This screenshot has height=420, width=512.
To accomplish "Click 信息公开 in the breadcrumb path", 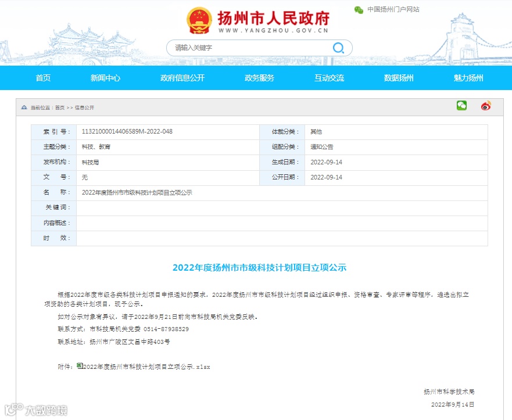I will click(x=85, y=107).
